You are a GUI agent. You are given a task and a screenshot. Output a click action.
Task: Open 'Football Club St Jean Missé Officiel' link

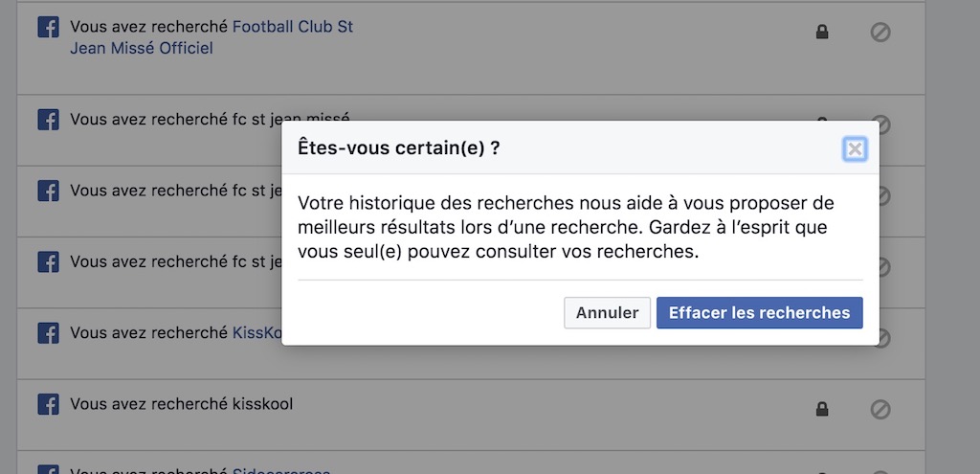pyautogui.click(x=212, y=37)
